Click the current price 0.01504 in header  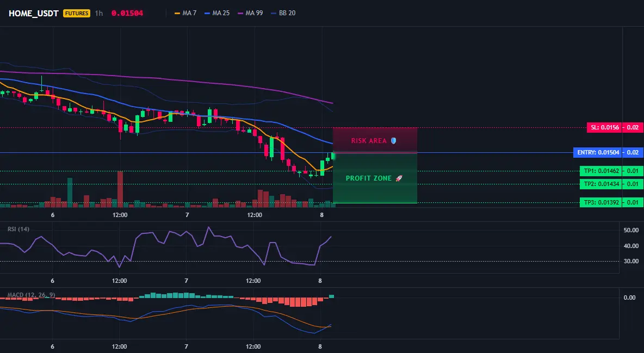(127, 13)
